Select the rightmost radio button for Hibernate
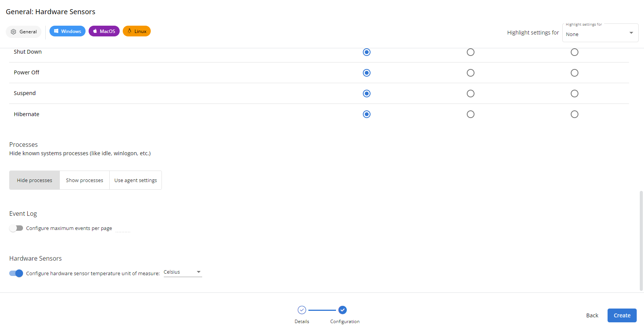The height and width of the screenshot is (330, 644). coord(574,114)
